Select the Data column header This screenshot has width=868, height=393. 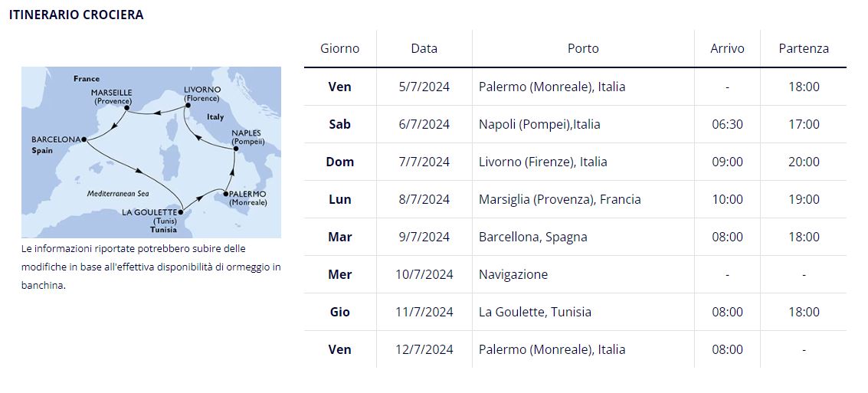coord(424,49)
